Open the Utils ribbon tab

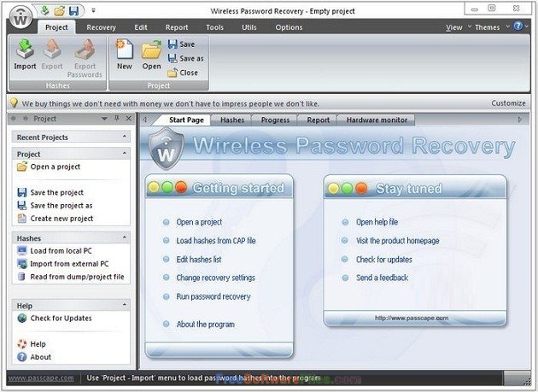click(x=249, y=27)
